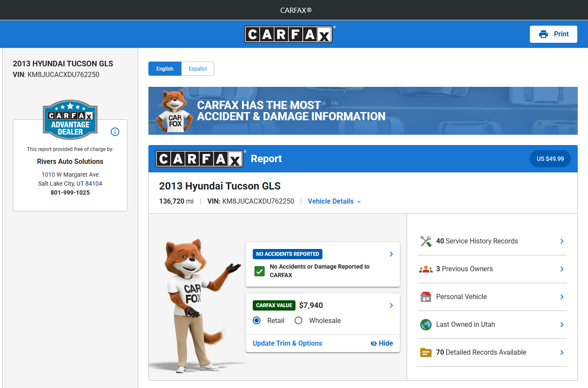The width and height of the screenshot is (588, 388).
Task: Click the 136,720 mi mileage text
Action: click(176, 201)
